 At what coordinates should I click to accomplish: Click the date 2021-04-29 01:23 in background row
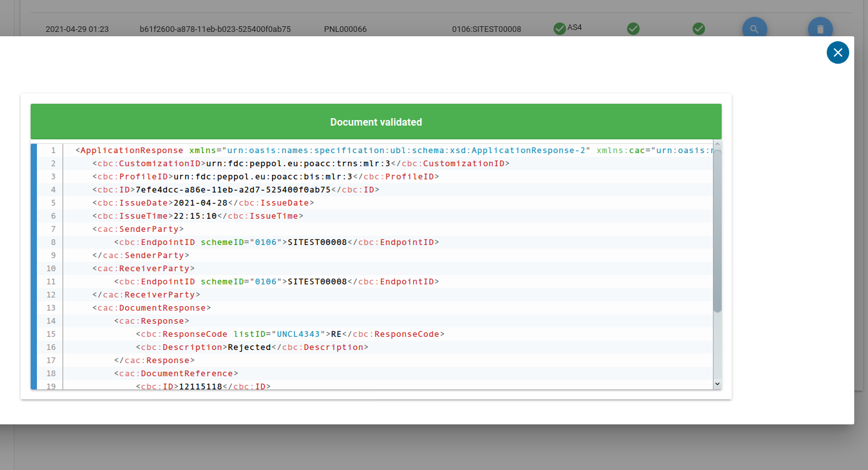pos(77,29)
